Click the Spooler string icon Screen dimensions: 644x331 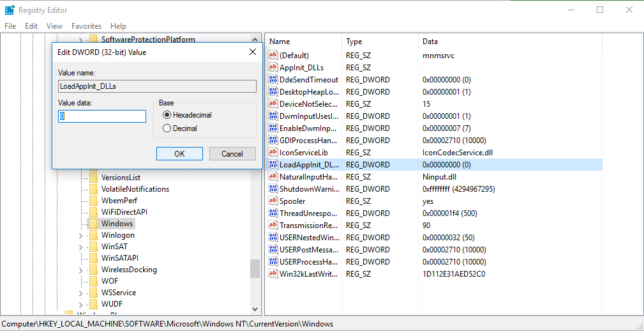273,201
